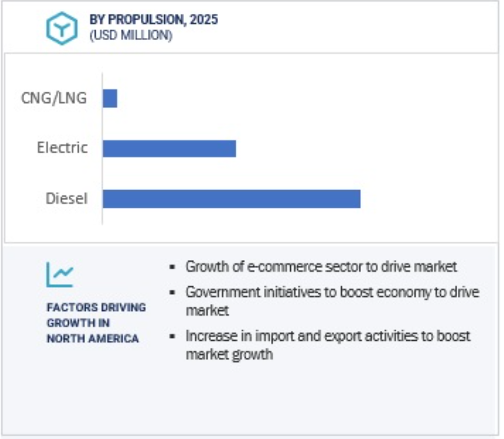This screenshot has height=439, width=504.
Task: Click the Diesel axis label
Action: (x=67, y=198)
